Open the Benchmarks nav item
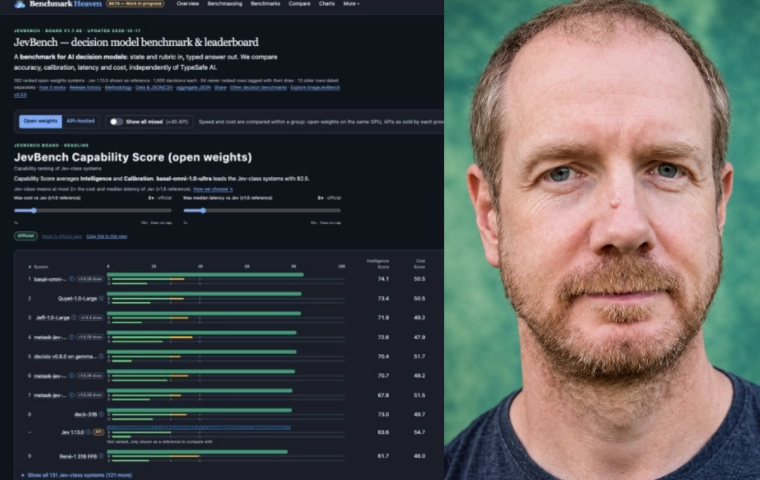760x480 pixels. (x=265, y=4)
